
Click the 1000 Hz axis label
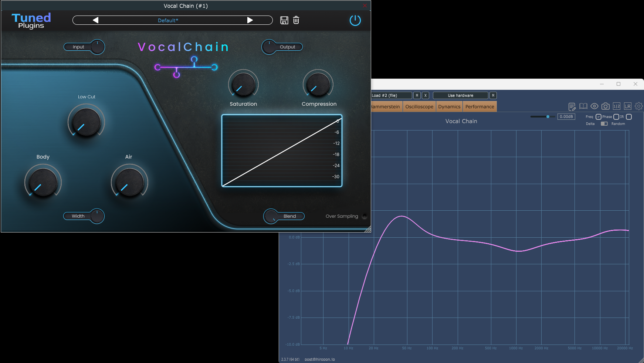click(x=516, y=348)
